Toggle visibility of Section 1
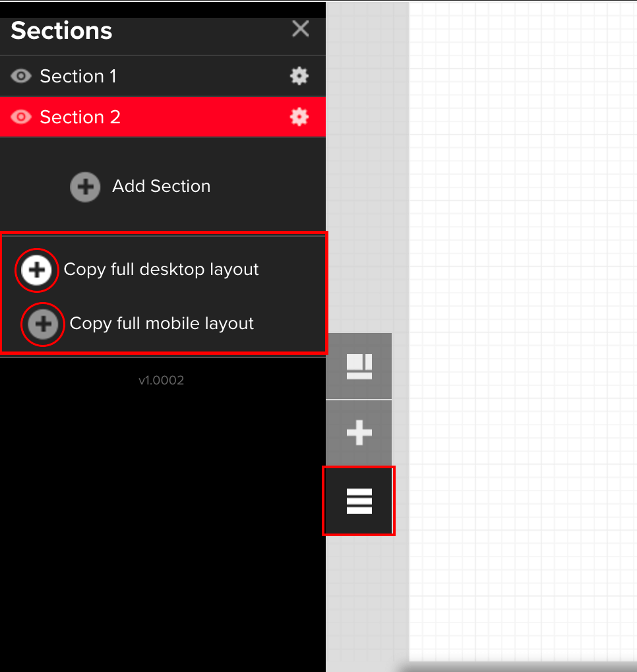 tap(21, 76)
